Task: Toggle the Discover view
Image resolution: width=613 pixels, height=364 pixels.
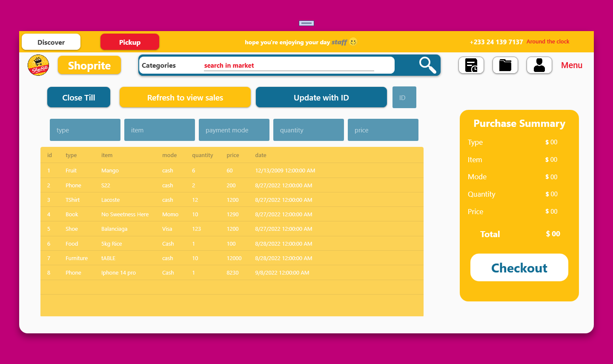Action: pos(51,42)
